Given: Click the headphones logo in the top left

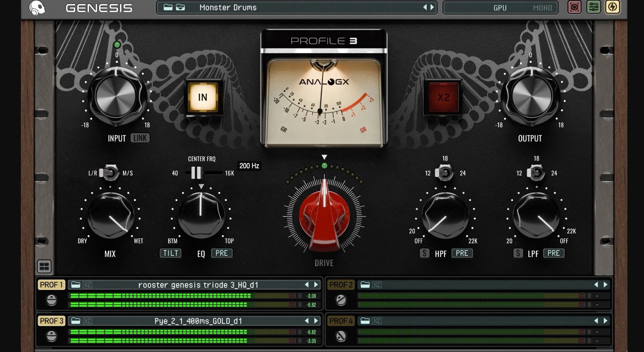Looking at the screenshot, I should 37,7.
